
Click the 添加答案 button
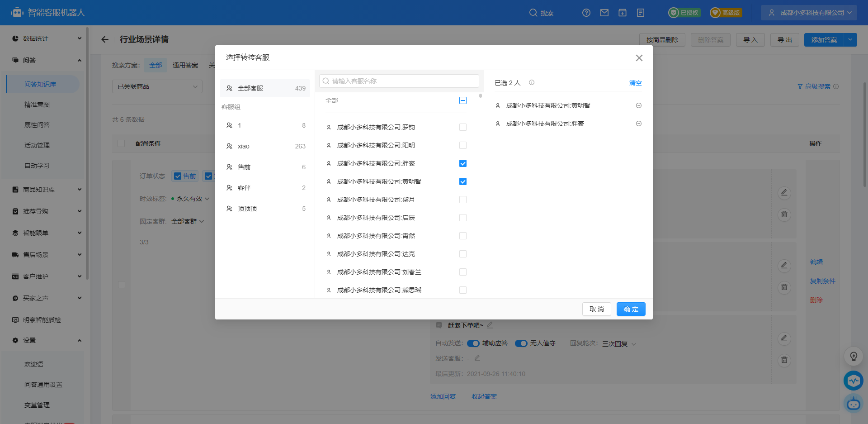pyautogui.click(x=824, y=40)
